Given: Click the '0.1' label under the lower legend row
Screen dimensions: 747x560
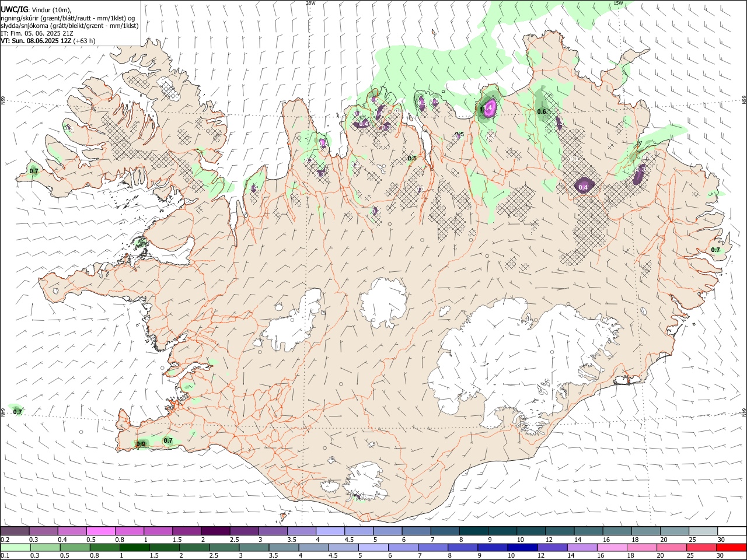Looking at the screenshot, I should coord(5,556).
